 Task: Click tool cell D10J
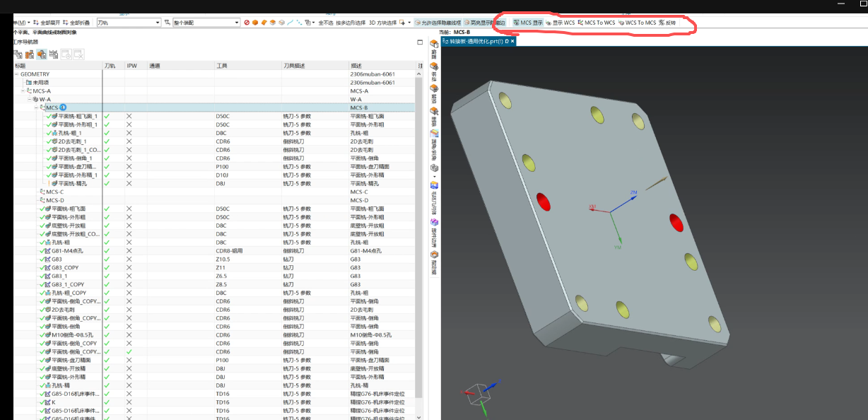[222, 175]
